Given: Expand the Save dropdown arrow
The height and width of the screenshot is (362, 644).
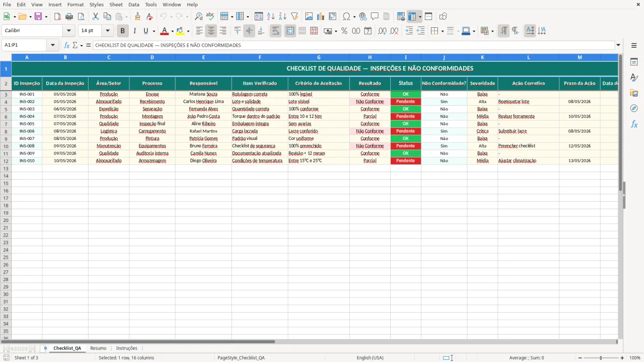Looking at the screenshot, I should (x=46, y=17).
